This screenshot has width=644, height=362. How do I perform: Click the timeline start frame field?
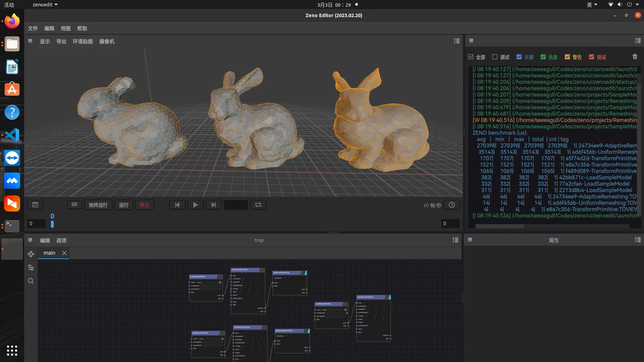(37, 224)
